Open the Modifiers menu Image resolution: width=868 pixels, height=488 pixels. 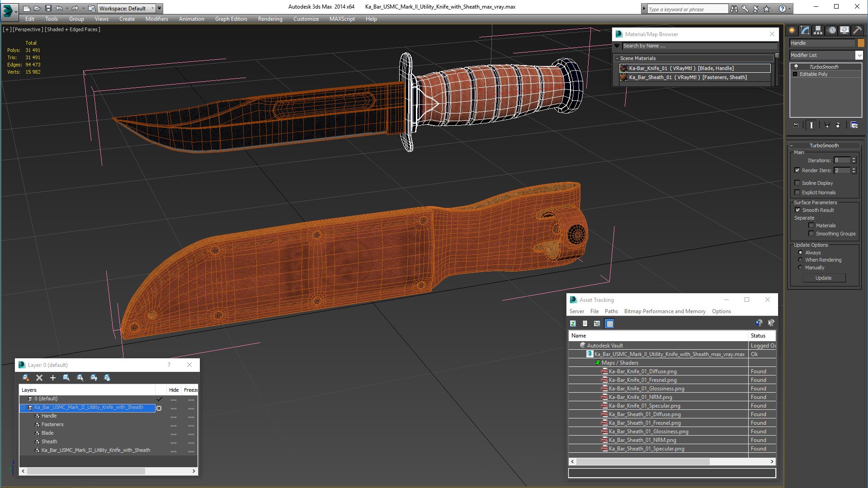click(156, 19)
